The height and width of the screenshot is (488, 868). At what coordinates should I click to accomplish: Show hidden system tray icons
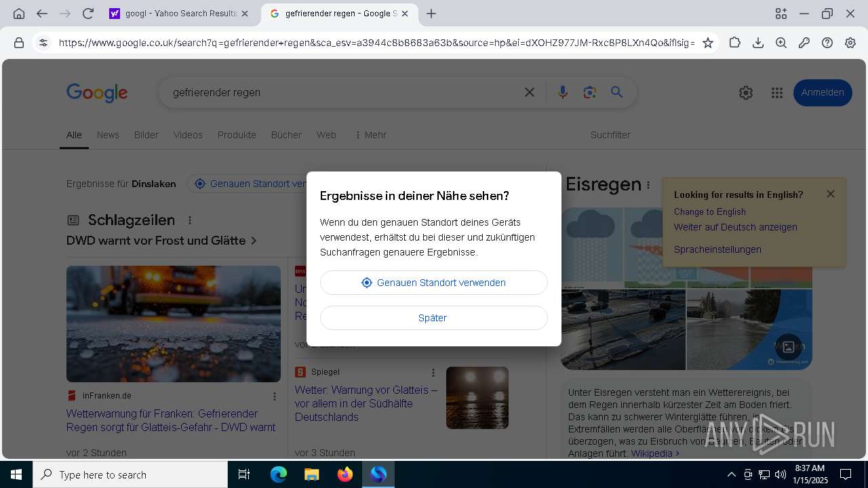pos(731,474)
